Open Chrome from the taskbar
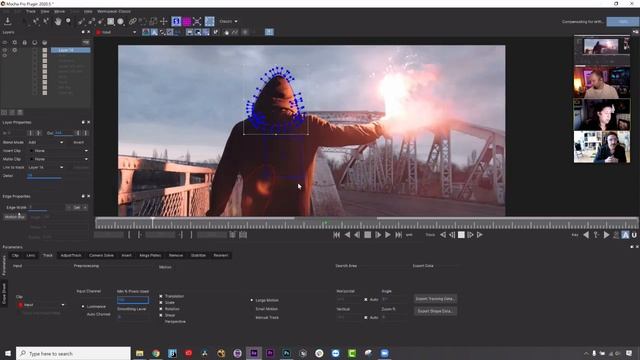640x360 pixels. 156,353
